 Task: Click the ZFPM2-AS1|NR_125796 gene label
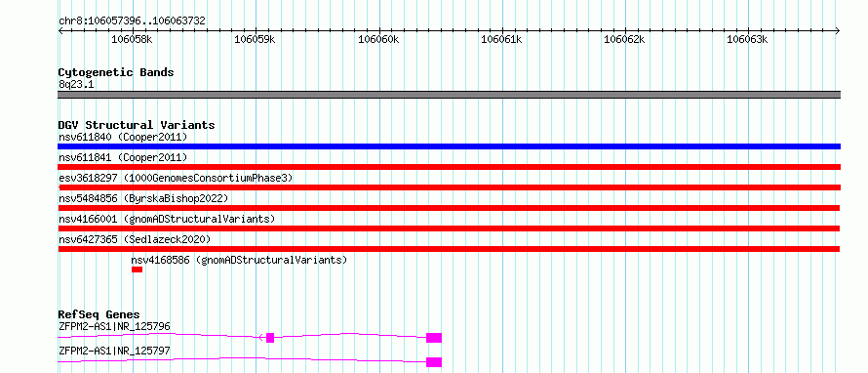(114, 326)
